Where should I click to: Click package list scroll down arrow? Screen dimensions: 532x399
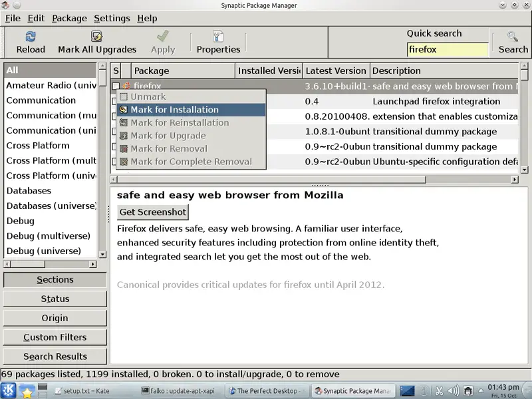(525, 170)
